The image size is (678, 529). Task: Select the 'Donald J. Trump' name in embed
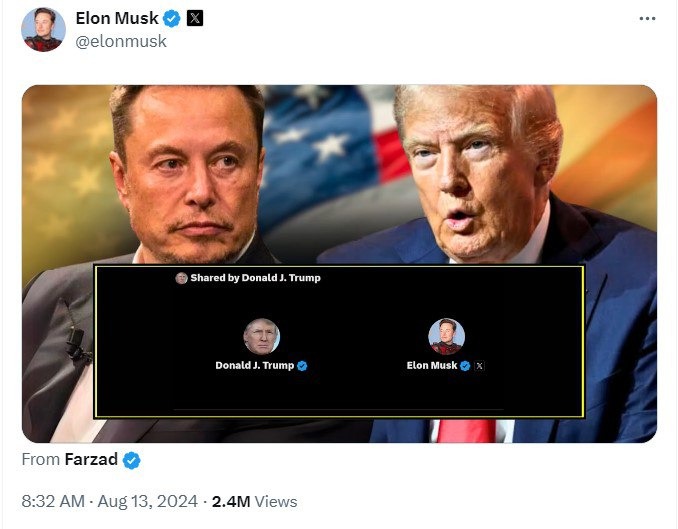coord(254,366)
